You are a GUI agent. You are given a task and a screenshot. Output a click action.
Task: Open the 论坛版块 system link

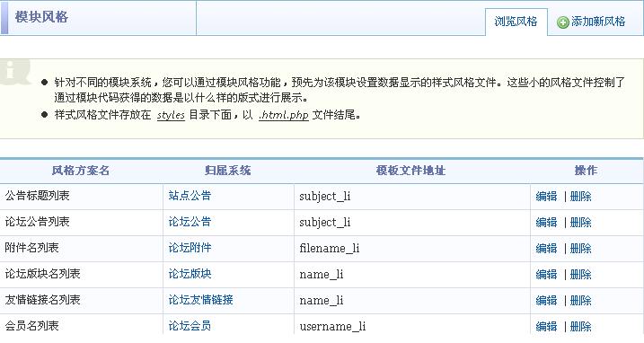[190, 274]
